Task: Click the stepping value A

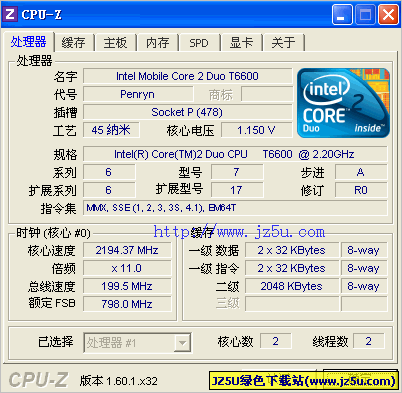Action: pos(361,172)
